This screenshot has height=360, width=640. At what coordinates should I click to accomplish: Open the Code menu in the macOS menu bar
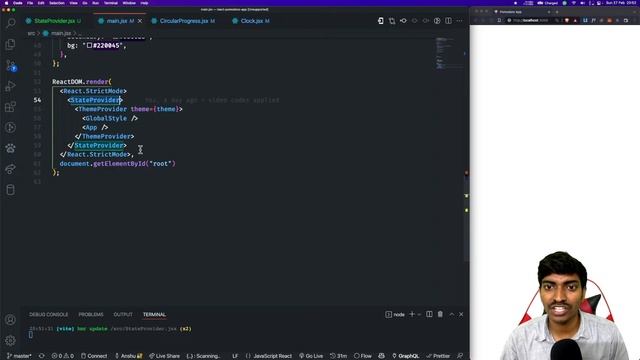click(x=18, y=3)
